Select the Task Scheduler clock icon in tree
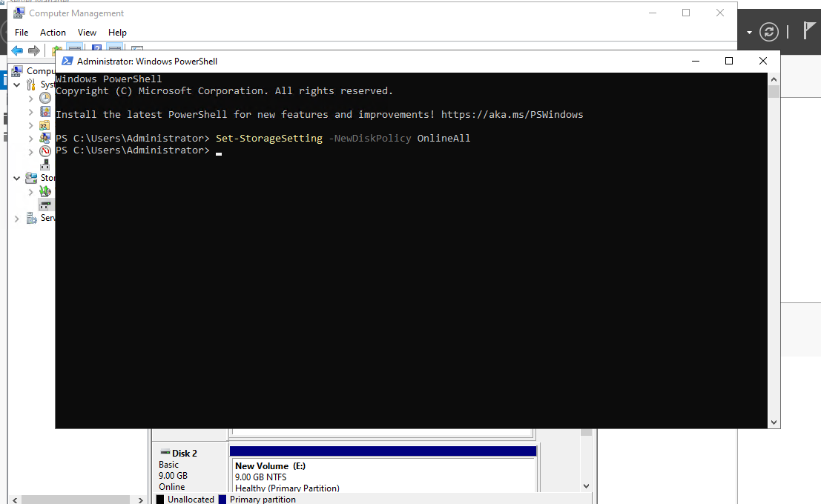Image resolution: width=821 pixels, height=504 pixels. tap(45, 98)
